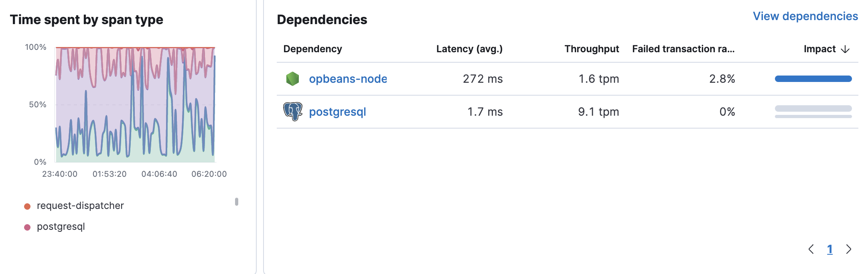
Task: Click the legend scrollbar next to request-dispatcher
Action: pos(237,201)
